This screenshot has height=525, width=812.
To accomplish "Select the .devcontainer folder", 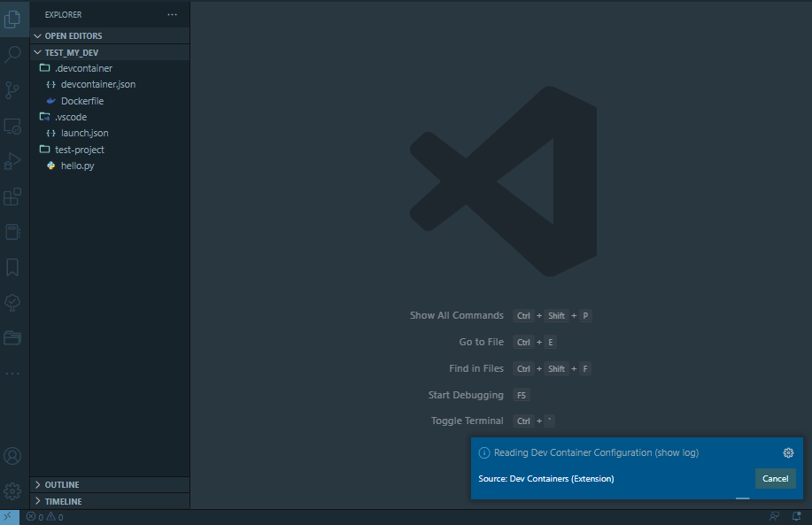I will [x=110, y=68].
